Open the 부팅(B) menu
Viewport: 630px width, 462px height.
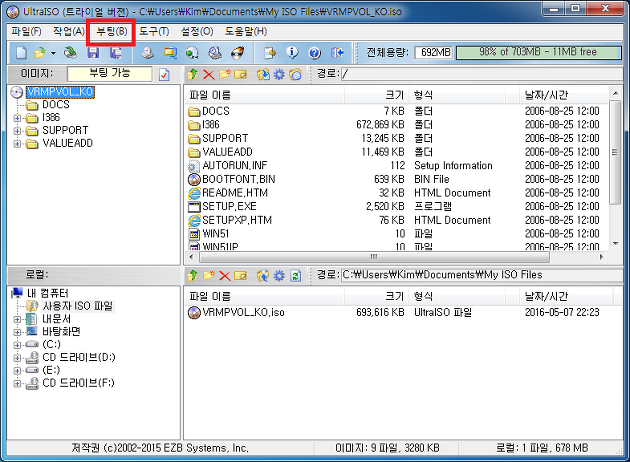[x=112, y=31]
